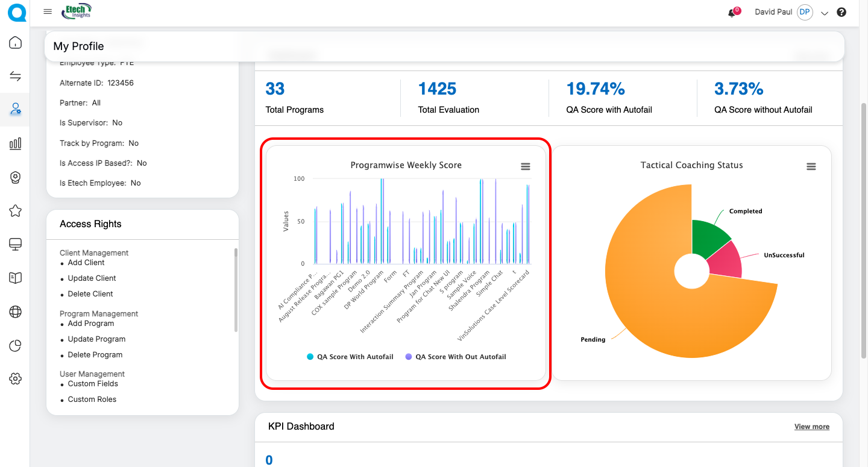This screenshot has height=467, width=868.
Task: Click the View more link in KPI Dashboard
Action: [x=811, y=427]
